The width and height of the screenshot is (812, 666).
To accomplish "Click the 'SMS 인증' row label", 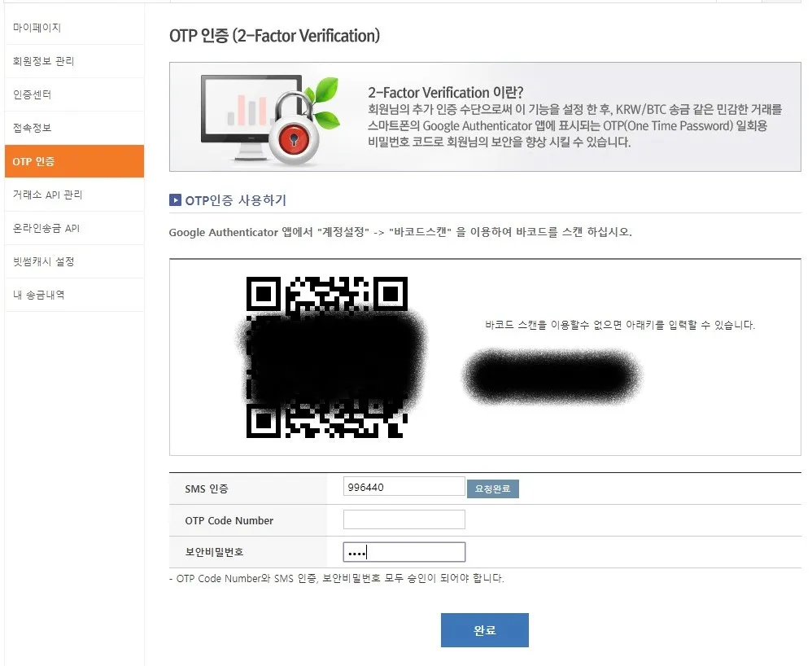I will click(207, 489).
